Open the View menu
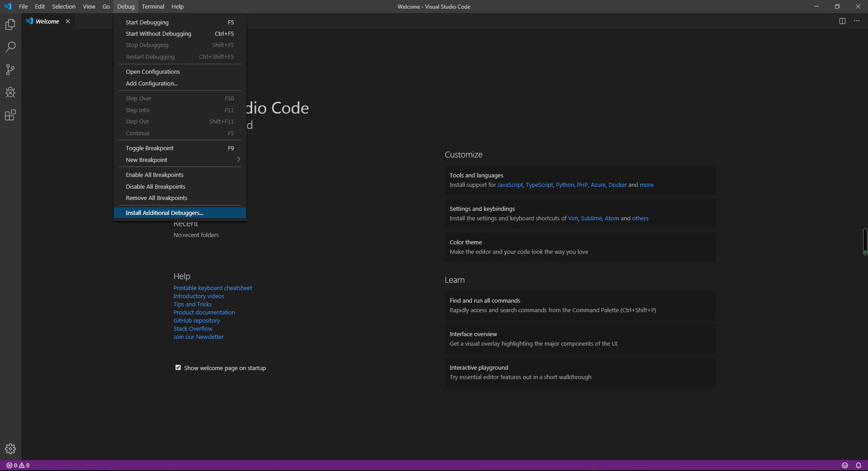 (x=89, y=6)
